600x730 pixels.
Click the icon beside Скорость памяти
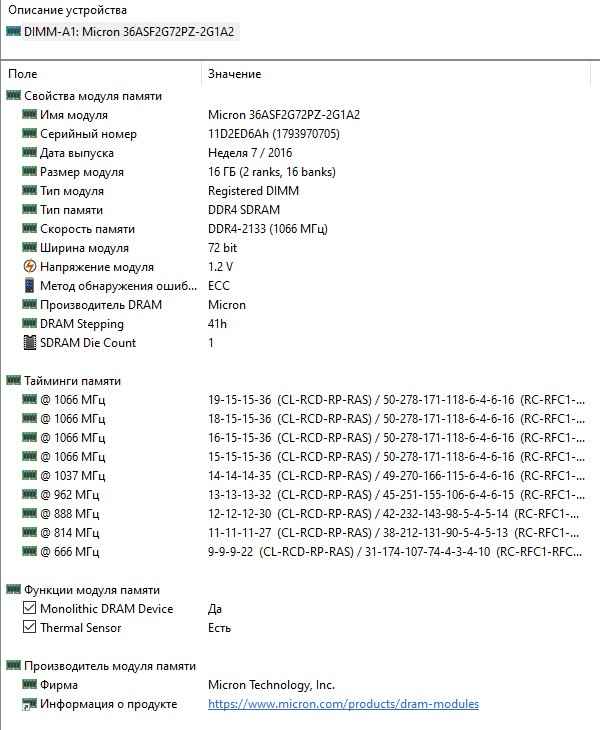click(x=29, y=228)
